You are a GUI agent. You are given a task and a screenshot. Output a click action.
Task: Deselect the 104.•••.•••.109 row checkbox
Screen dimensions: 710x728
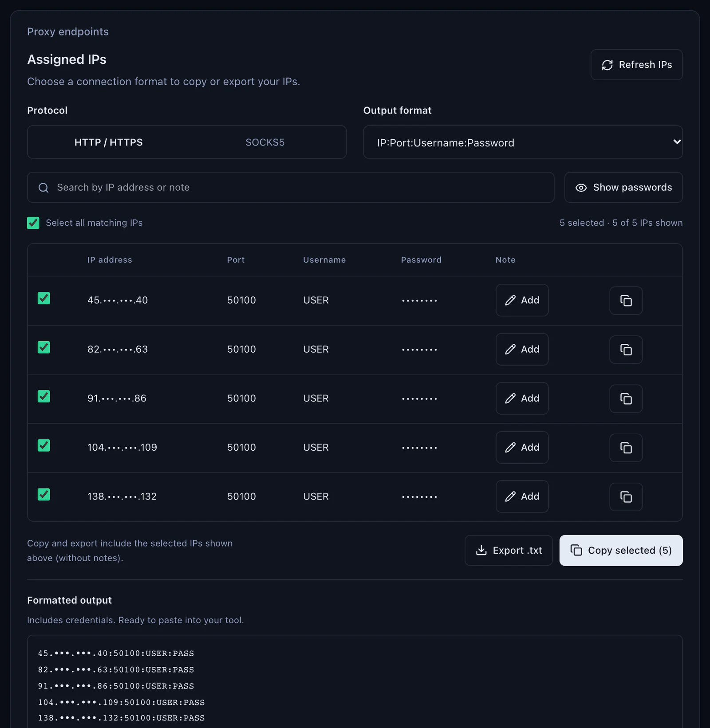coord(43,445)
